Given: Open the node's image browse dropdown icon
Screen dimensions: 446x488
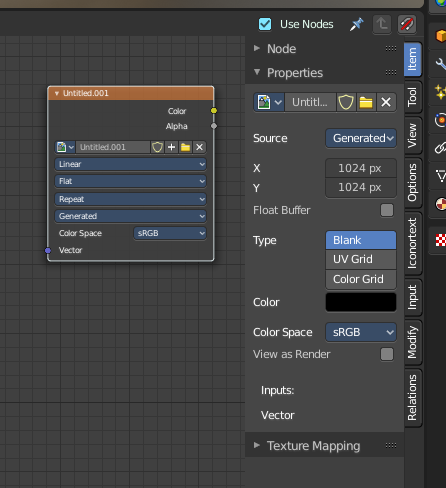Looking at the screenshot, I should [x=65, y=147].
